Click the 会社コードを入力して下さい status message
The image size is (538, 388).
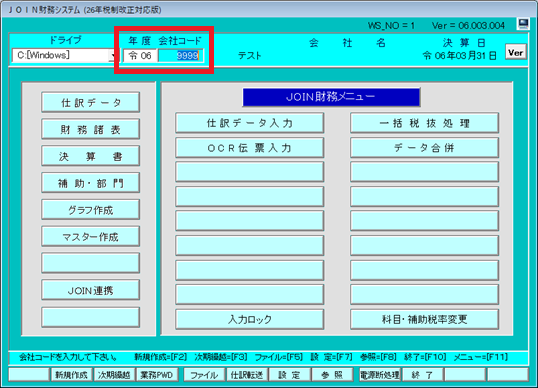click(68, 357)
